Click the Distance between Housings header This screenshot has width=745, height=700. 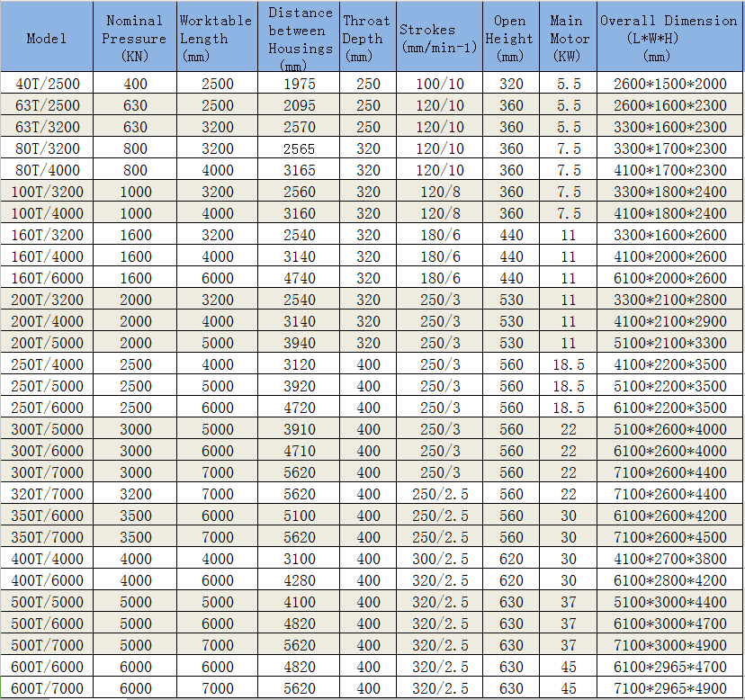pos(300,39)
